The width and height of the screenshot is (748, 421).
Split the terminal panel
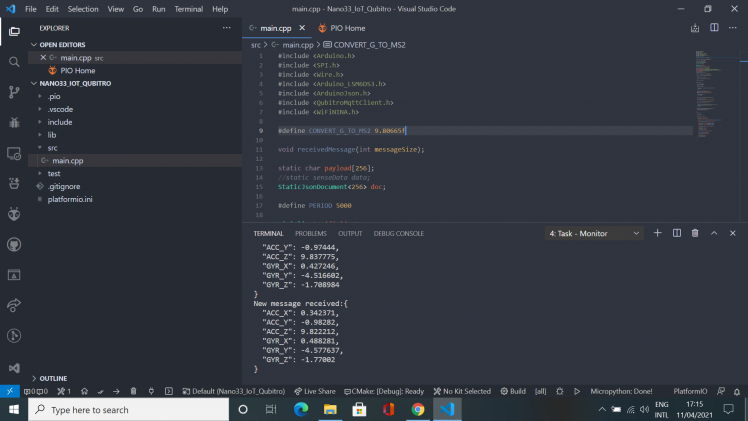[677, 233]
